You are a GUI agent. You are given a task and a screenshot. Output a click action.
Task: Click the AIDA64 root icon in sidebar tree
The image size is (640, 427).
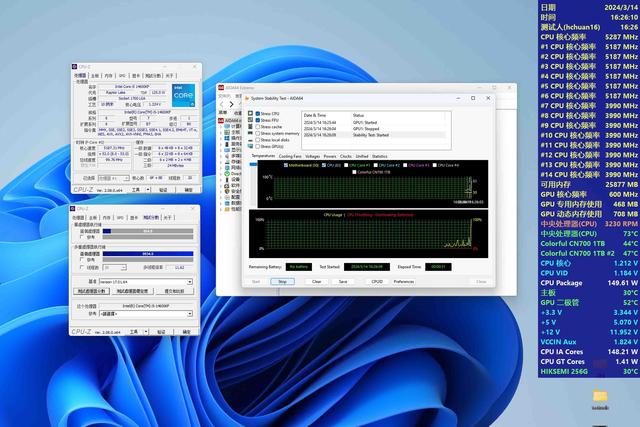pos(221,120)
